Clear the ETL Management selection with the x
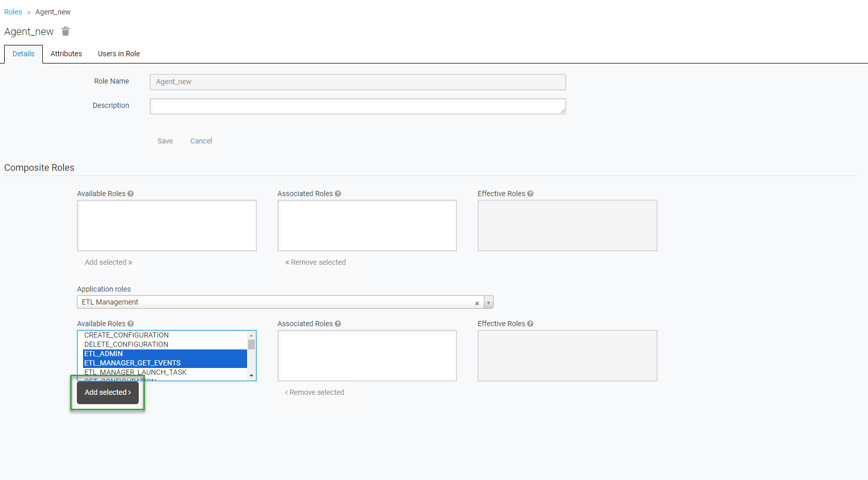 pyautogui.click(x=477, y=303)
